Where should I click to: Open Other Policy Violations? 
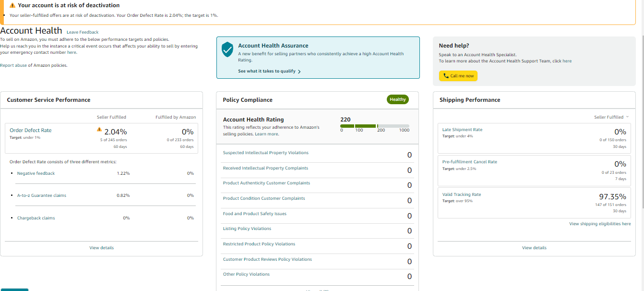pos(246,274)
